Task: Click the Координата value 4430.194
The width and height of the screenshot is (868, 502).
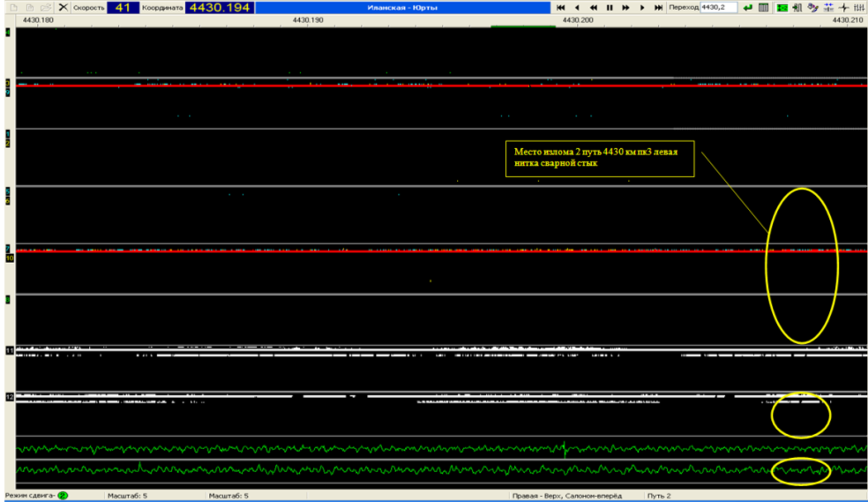Action: pos(219,7)
